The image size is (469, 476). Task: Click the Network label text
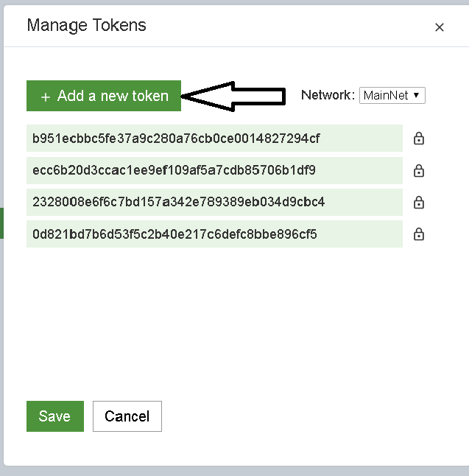pos(328,95)
